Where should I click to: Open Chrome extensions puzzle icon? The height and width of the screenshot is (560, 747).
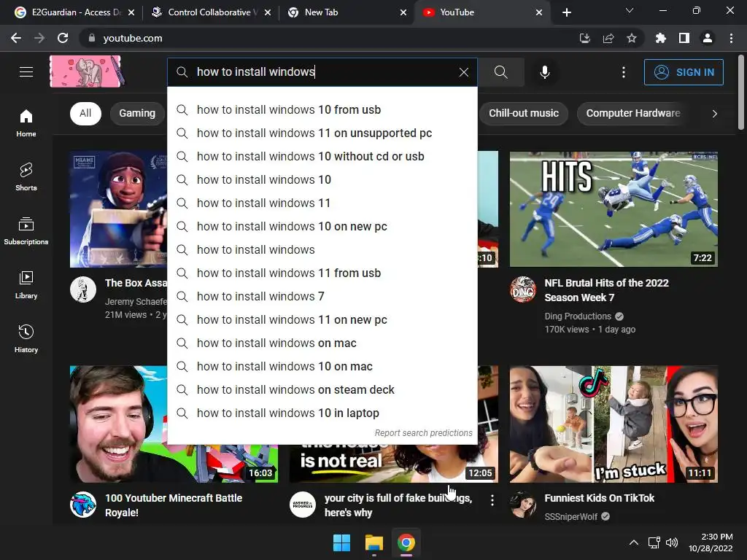point(661,38)
